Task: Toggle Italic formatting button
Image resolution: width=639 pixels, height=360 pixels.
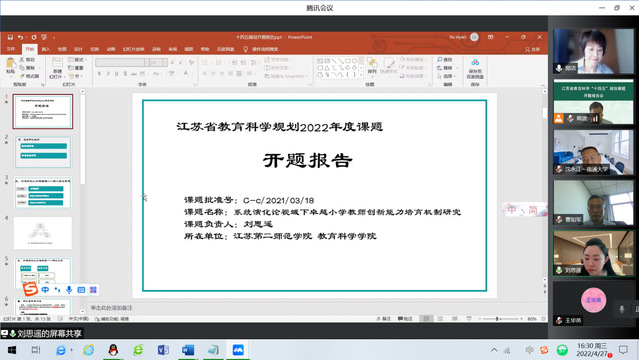Action: [x=108, y=74]
